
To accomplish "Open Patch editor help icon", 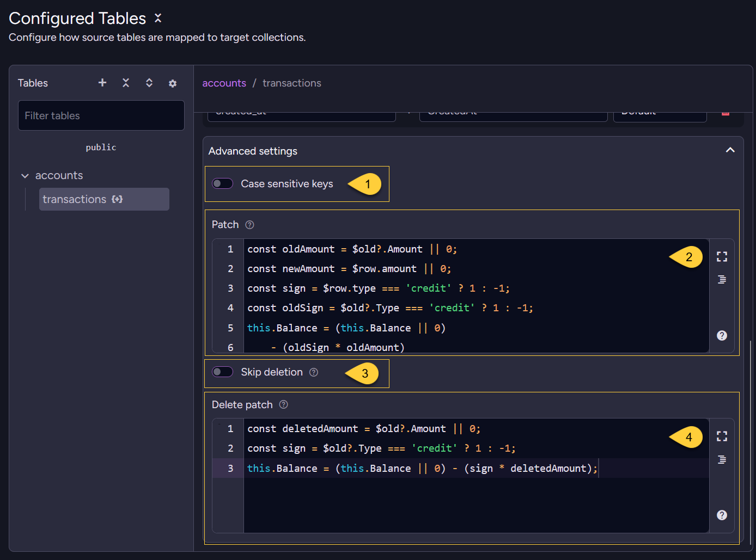I will 722,335.
